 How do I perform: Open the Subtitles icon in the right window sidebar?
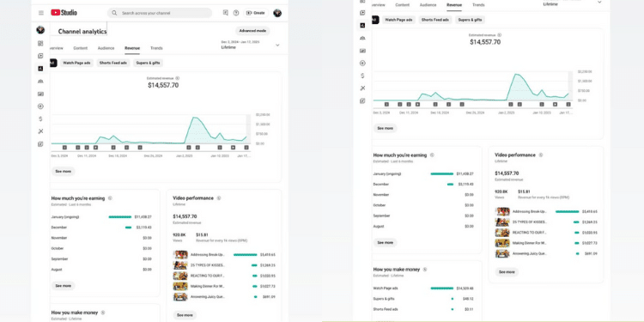[x=362, y=51]
